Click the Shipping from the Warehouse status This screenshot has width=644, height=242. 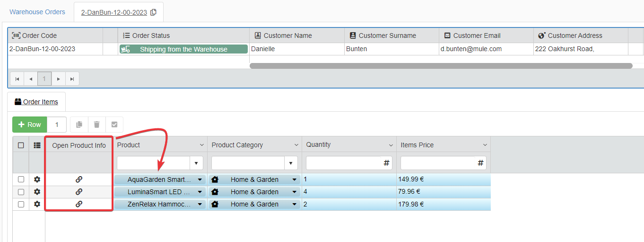[x=183, y=49]
